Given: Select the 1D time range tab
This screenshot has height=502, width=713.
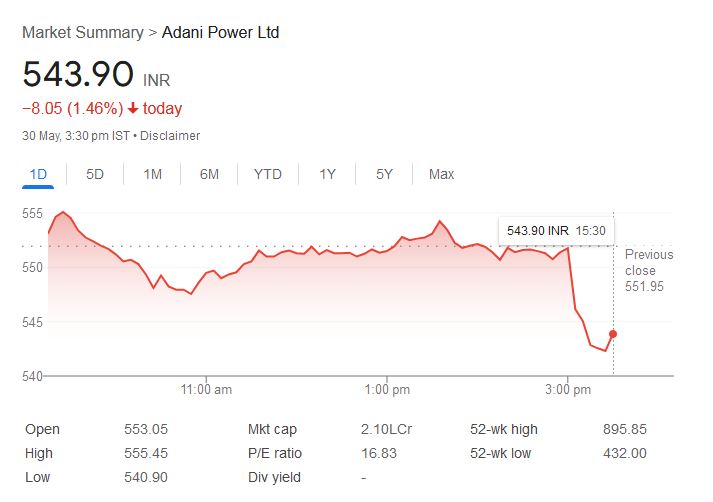Looking at the screenshot, I should coord(38,174).
